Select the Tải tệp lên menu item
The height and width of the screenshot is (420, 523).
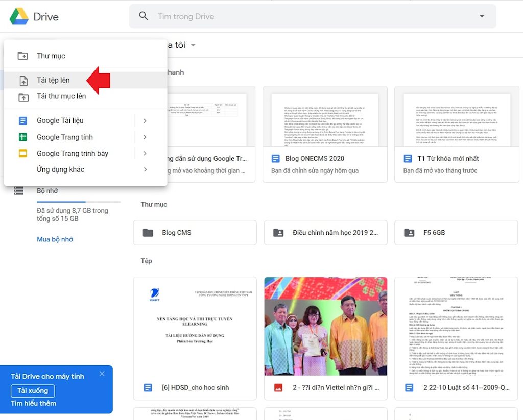coord(53,80)
